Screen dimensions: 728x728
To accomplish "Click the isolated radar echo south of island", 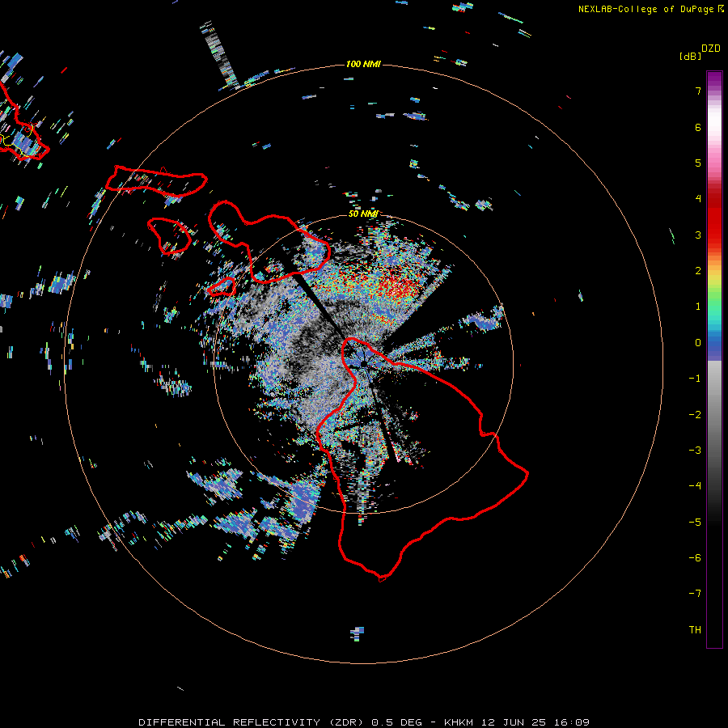I will coord(357,633).
